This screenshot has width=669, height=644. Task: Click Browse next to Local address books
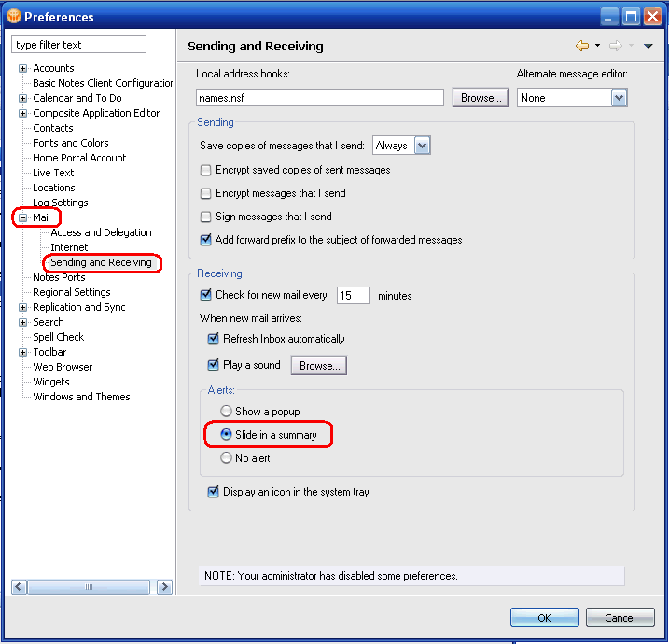click(x=481, y=98)
